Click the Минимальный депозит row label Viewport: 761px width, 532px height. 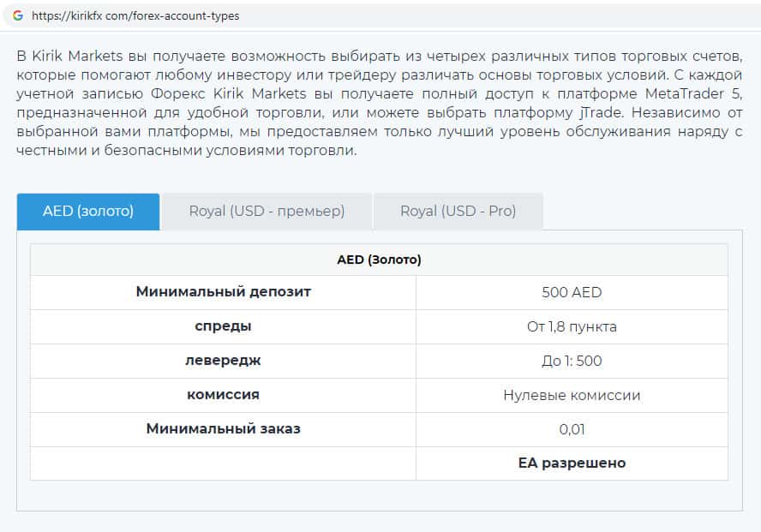(x=223, y=292)
